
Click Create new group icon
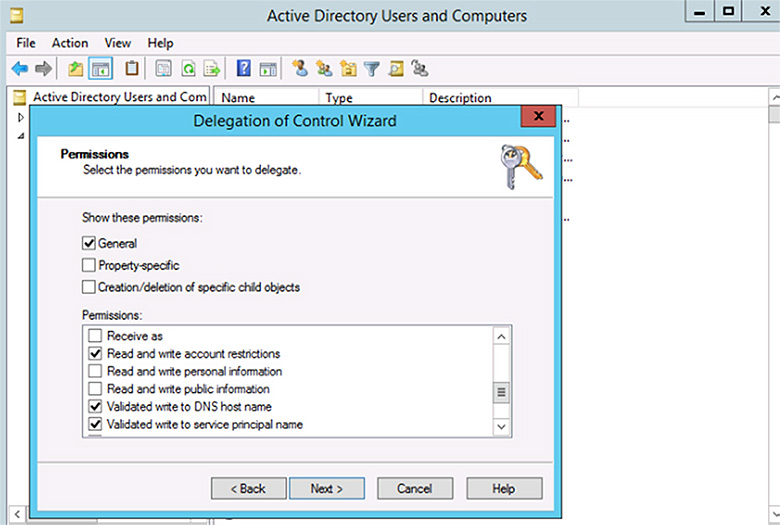(324, 68)
